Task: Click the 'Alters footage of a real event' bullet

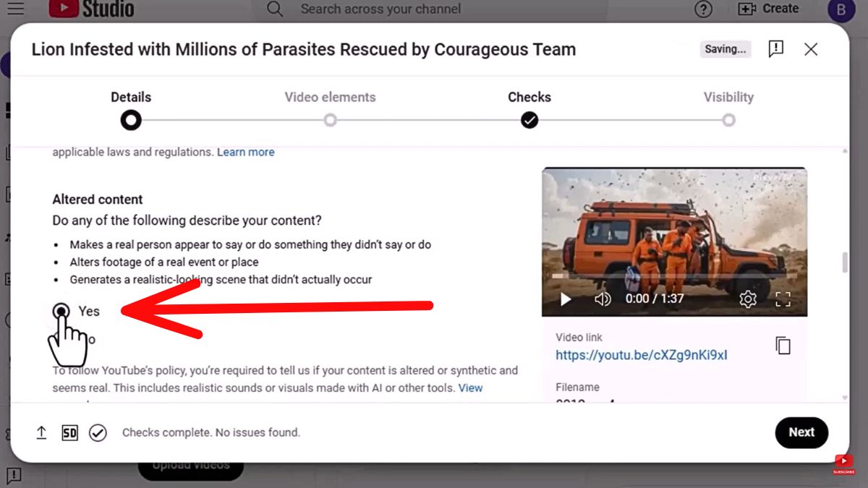Action: [x=164, y=262]
